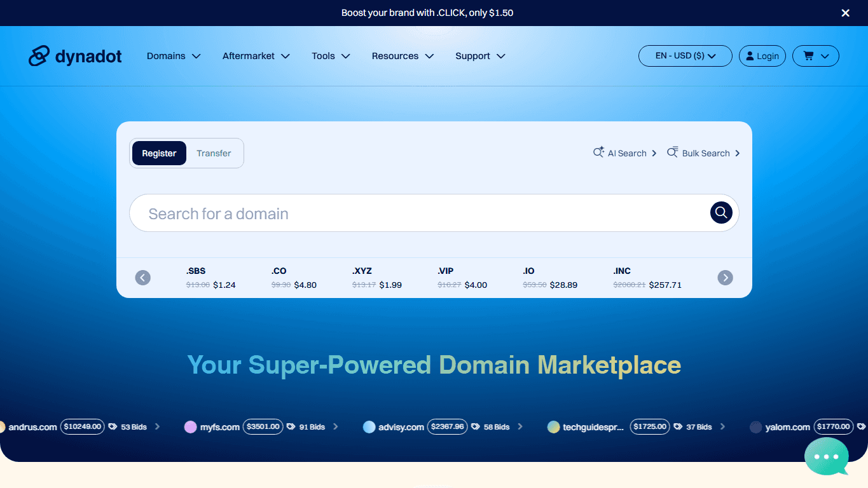Screen dimensions: 868x488
Task: Click the $3501.00 price badge
Action: (264, 426)
